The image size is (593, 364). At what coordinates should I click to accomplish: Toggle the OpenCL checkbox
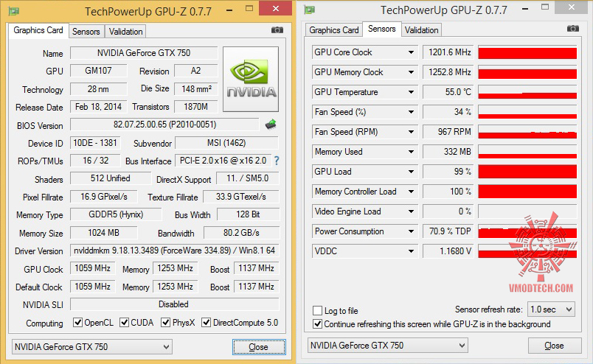point(77,323)
